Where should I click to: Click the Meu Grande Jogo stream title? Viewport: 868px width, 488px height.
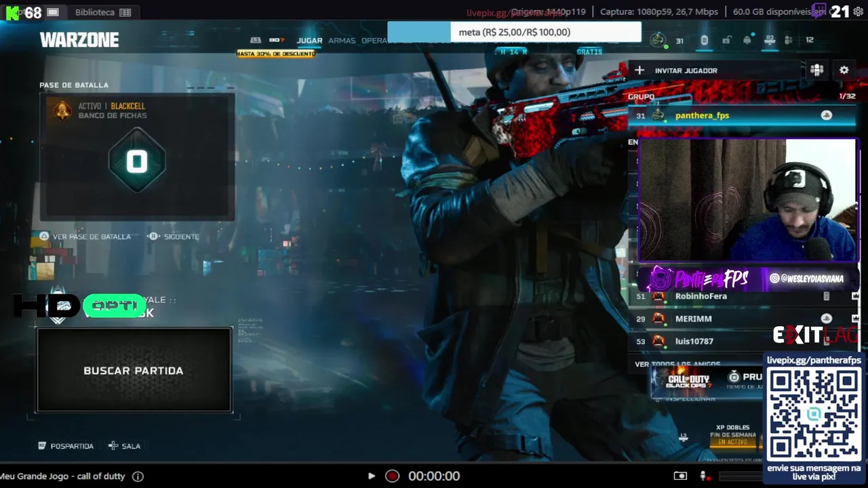[x=62, y=476]
